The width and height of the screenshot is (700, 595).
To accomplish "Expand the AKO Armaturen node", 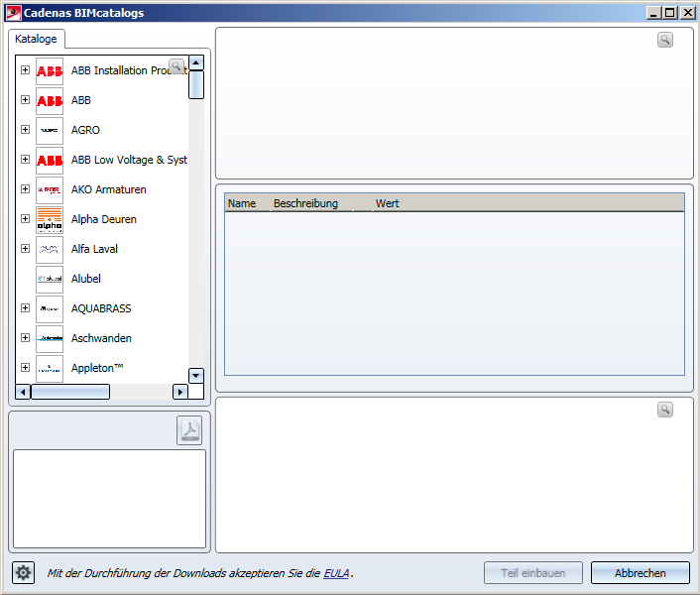I will [x=26, y=188].
